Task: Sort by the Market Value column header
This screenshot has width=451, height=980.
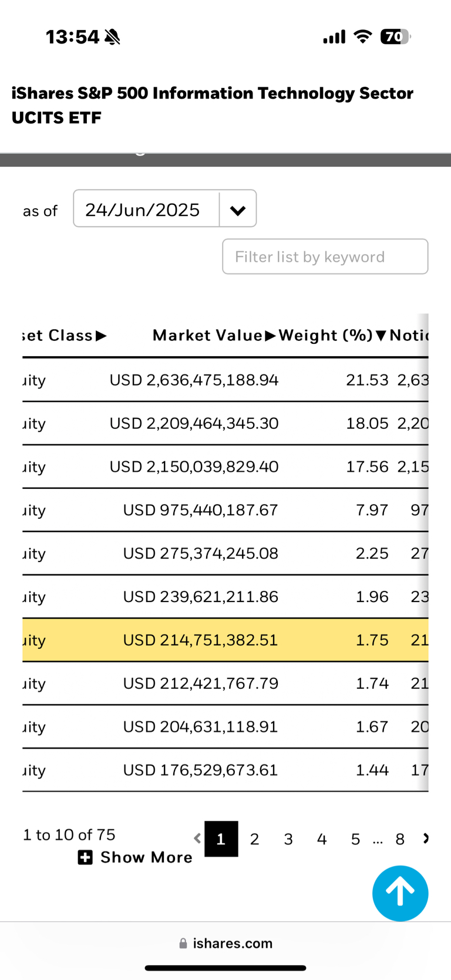Action: point(214,335)
